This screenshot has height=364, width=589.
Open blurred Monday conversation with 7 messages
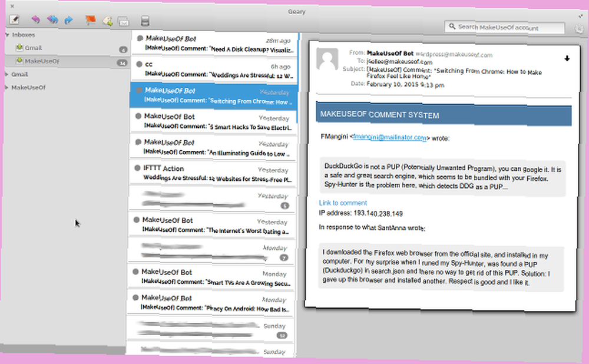click(211, 251)
